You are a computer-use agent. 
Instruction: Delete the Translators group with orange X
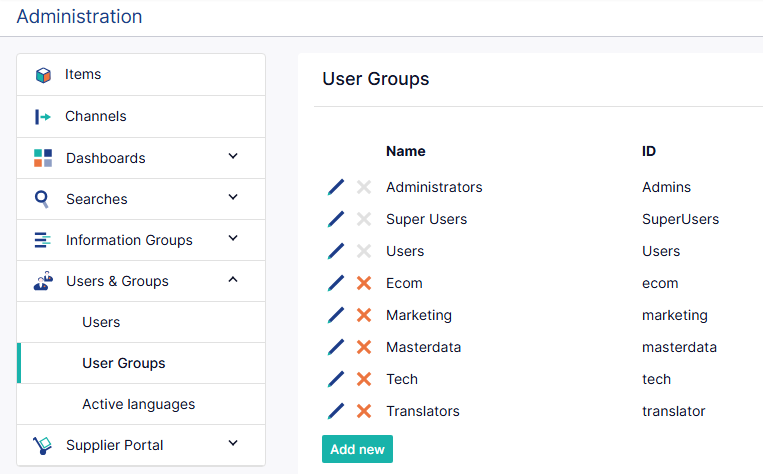tap(364, 411)
